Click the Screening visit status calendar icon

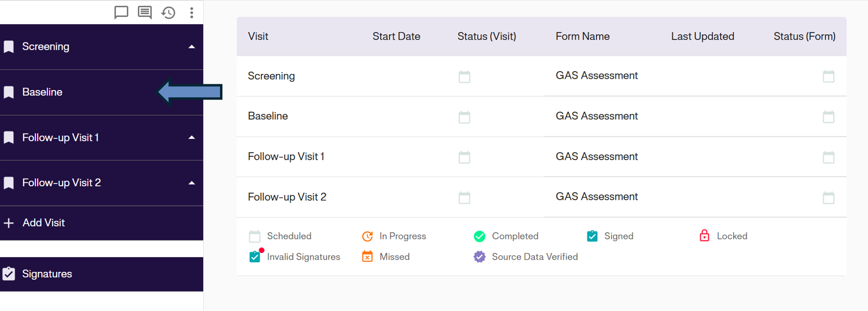tap(464, 76)
